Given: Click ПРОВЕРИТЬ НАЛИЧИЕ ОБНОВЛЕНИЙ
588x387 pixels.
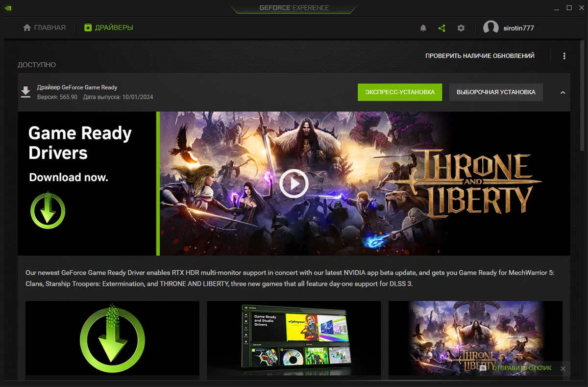Looking at the screenshot, I should click(480, 56).
